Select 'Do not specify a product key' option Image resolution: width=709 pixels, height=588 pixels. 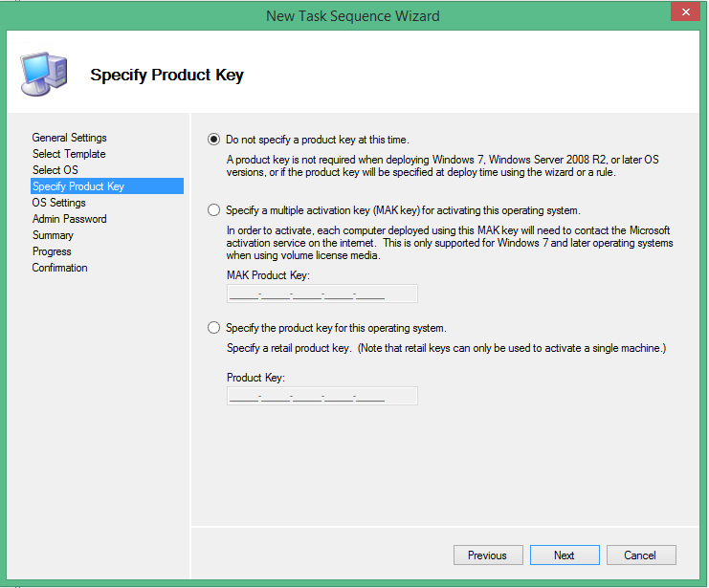(x=213, y=139)
